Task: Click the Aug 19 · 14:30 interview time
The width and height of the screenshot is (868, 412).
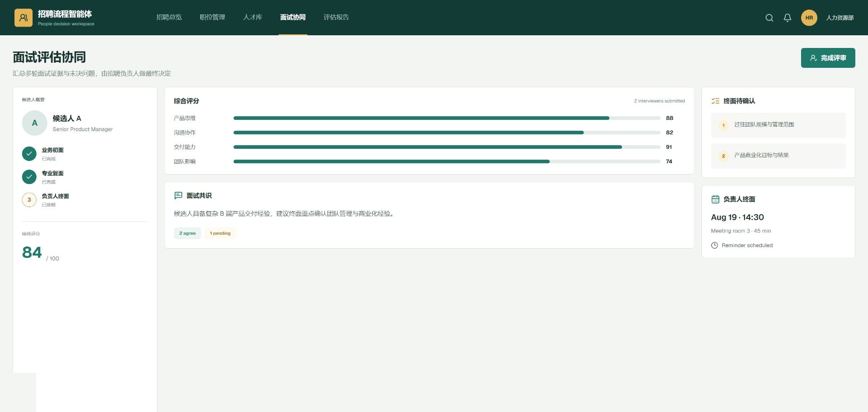Action: click(x=737, y=217)
